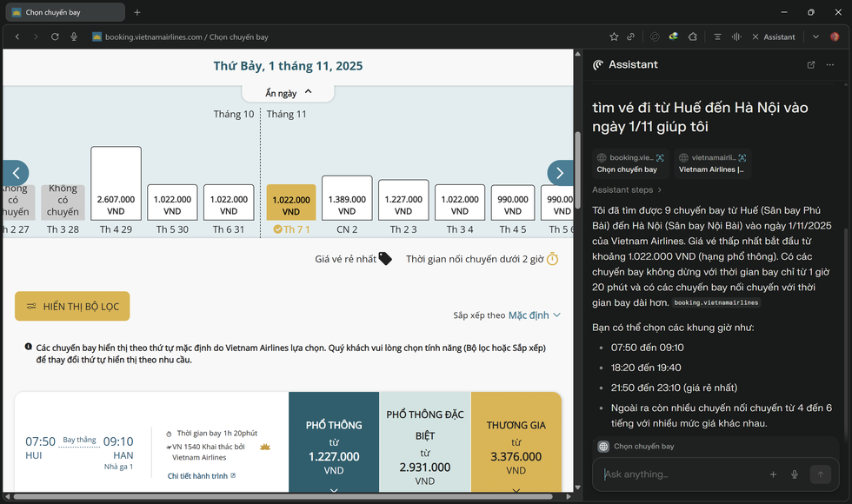852x504 pixels.
Task: Collapse the calendar with Ẩn ngày
Action: [288, 92]
